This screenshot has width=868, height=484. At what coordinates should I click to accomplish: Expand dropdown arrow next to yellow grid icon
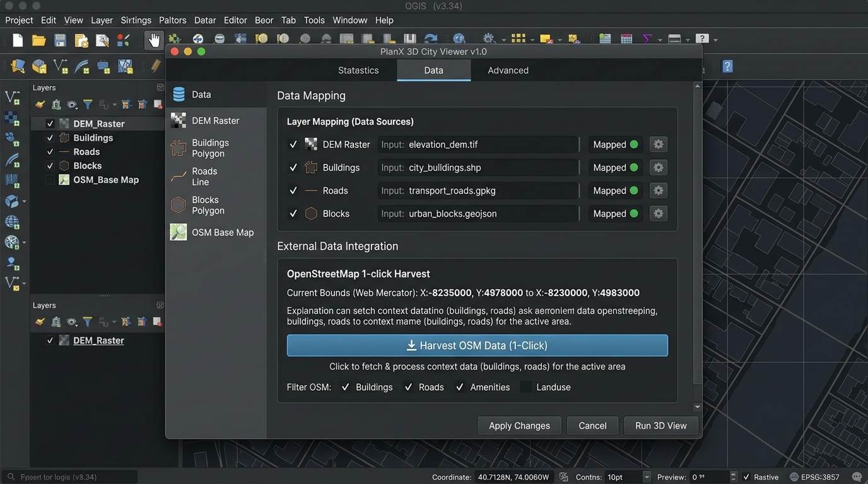pos(532,40)
